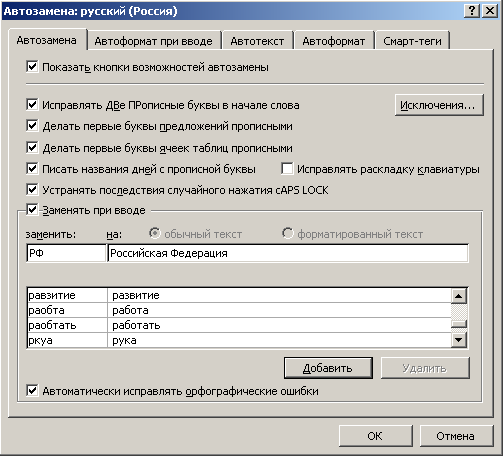
Task: Select the раобтать list entry
Action: tap(239, 325)
